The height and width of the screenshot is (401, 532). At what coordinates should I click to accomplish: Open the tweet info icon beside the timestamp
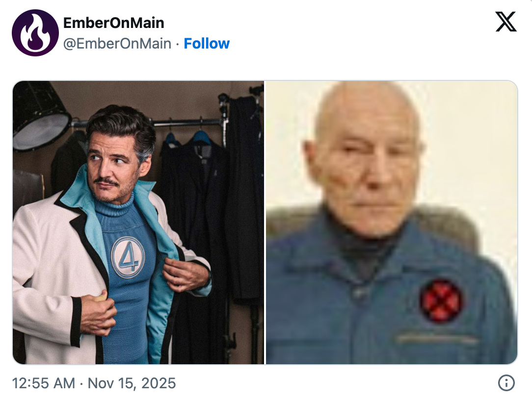point(506,383)
